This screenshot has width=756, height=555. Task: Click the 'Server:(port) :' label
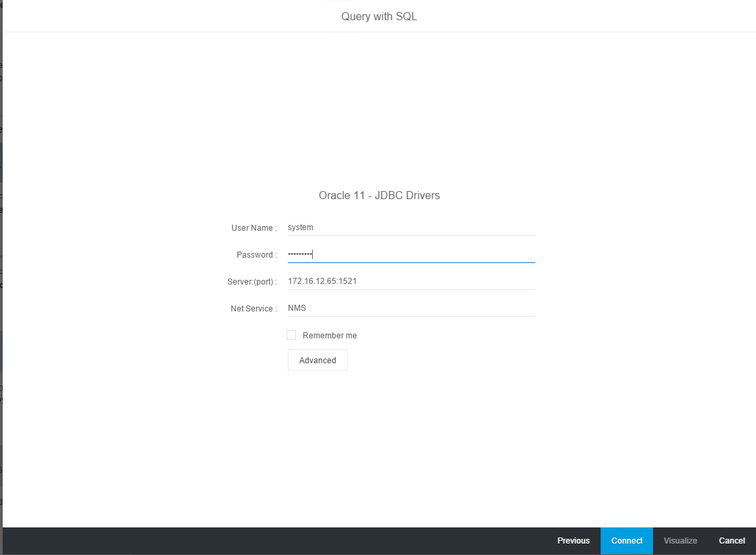point(252,282)
